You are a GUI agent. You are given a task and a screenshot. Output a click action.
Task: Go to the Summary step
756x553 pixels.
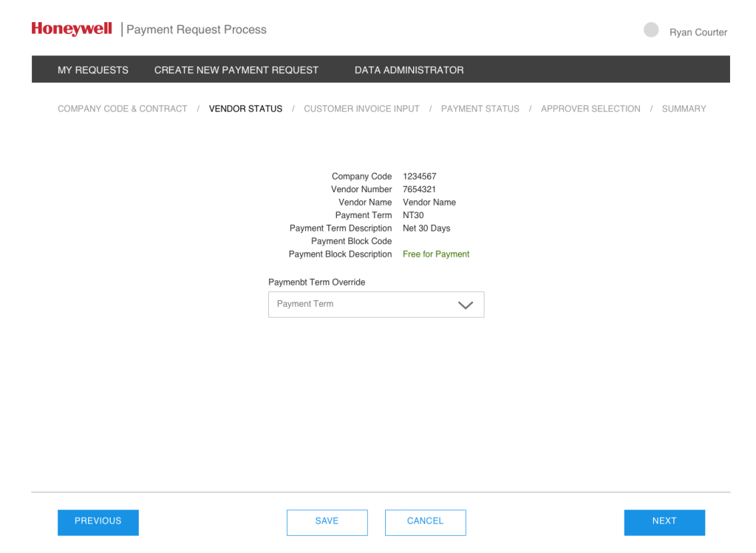[684, 109]
